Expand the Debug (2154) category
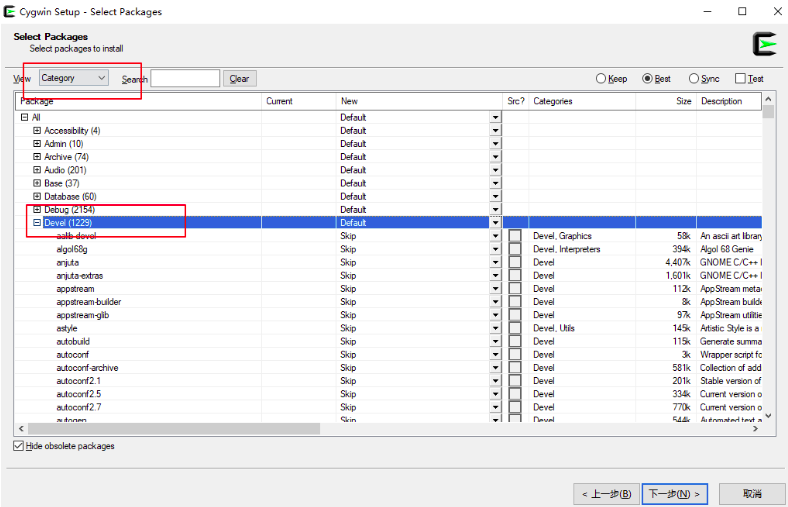The width and height of the screenshot is (788, 507). [x=37, y=210]
